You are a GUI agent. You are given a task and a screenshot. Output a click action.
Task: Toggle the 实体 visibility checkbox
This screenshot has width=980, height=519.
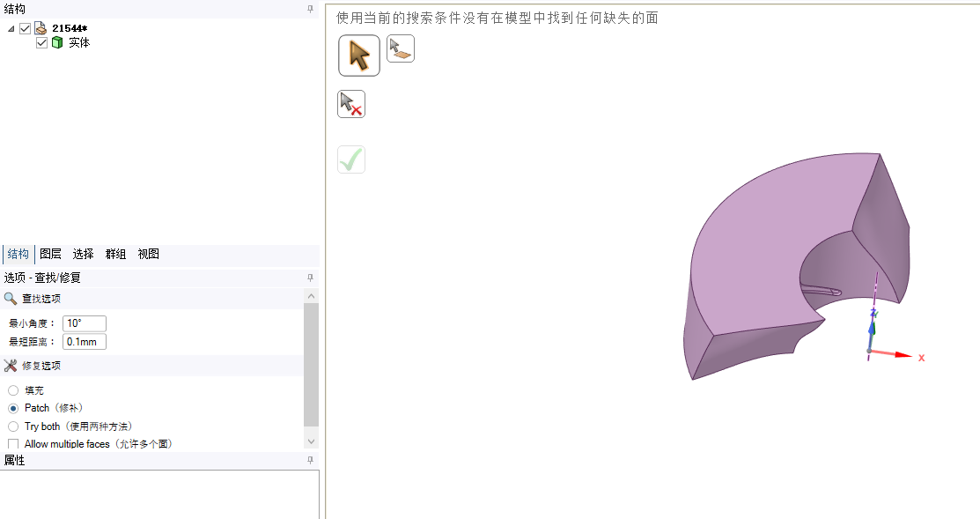point(41,42)
